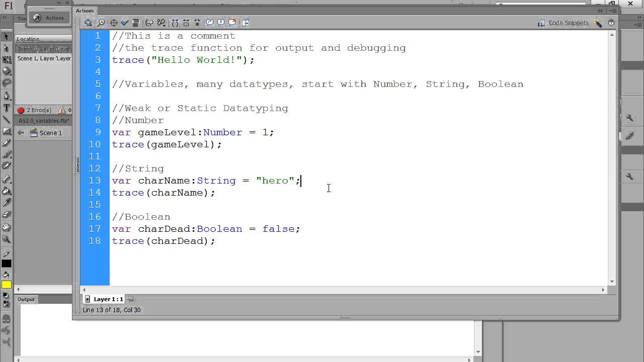Select the Line tool
This screenshot has width=644, height=362.
(7, 120)
